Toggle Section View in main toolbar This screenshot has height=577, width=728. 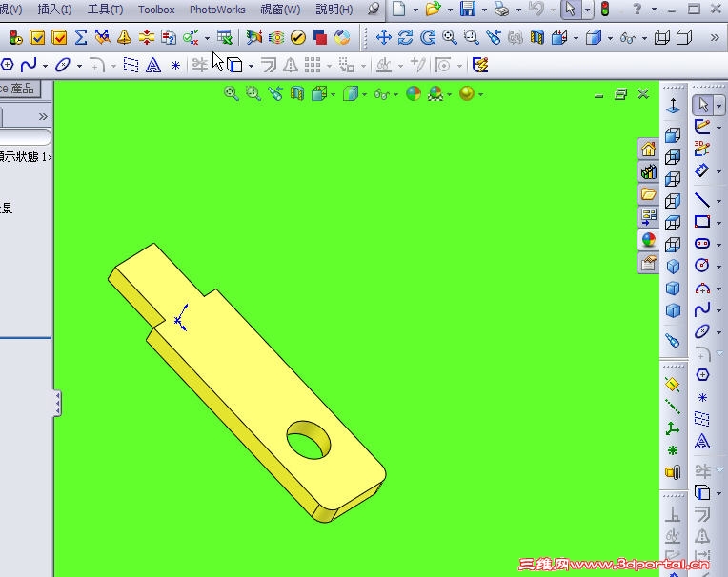537,37
